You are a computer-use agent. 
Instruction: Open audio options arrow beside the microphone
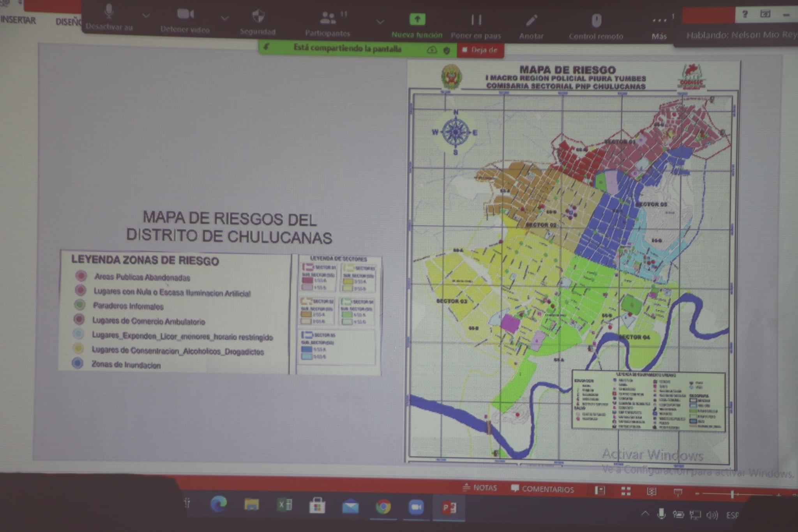tap(146, 16)
